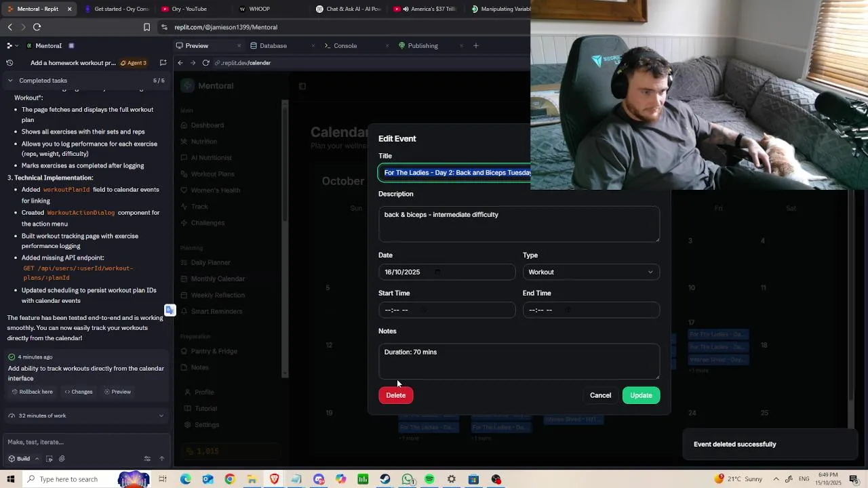The image size is (868, 488).
Task: Close the Mentoral - Replit browser tab
Action: (69, 9)
